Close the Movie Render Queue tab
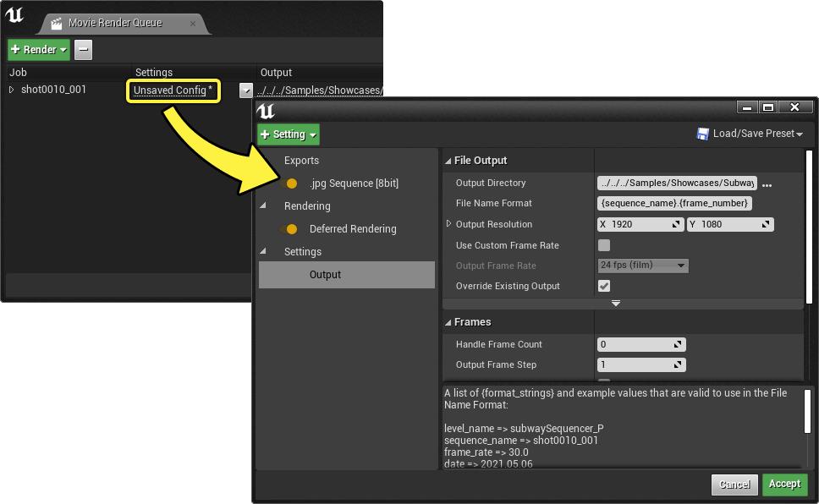 tap(193, 24)
